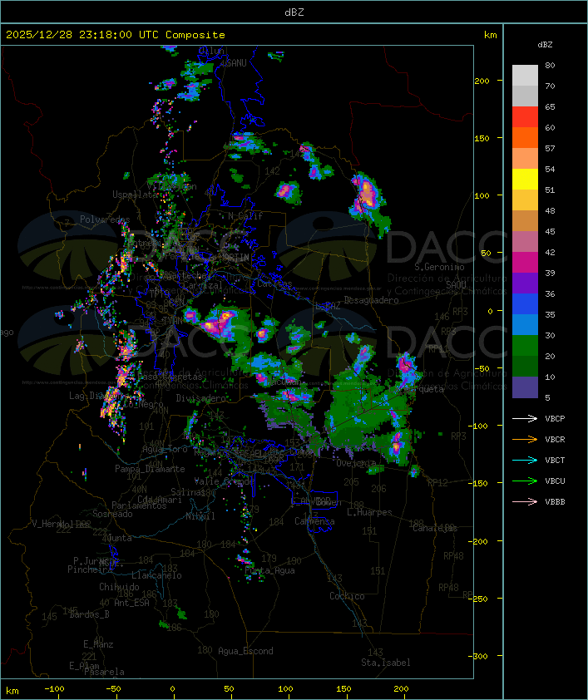Image resolution: width=588 pixels, height=700 pixels.
Task: Click the 2025/12/28 23:18:00 UTC Composite timestamp
Action: (116, 34)
